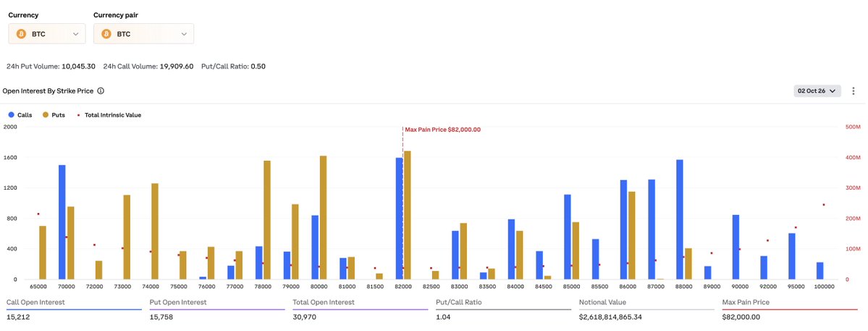Image resolution: width=868 pixels, height=331 pixels.
Task: Click the blue Calls legend dot
Action: tap(12, 115)
